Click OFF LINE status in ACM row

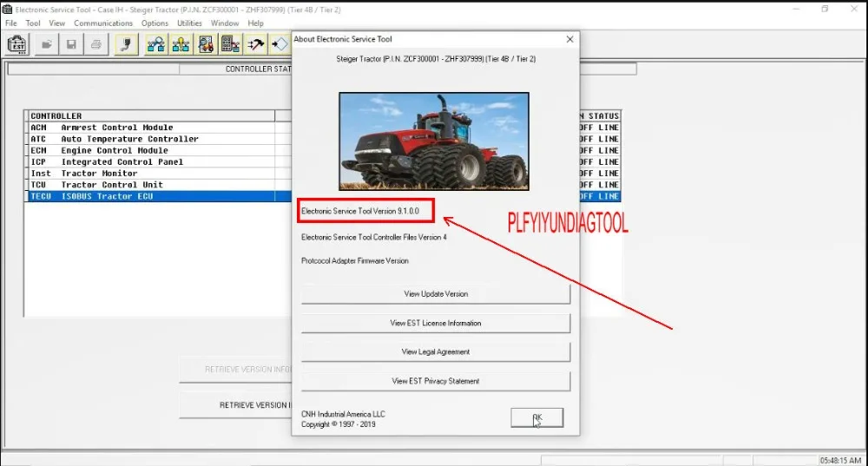[x=600, y=128]
